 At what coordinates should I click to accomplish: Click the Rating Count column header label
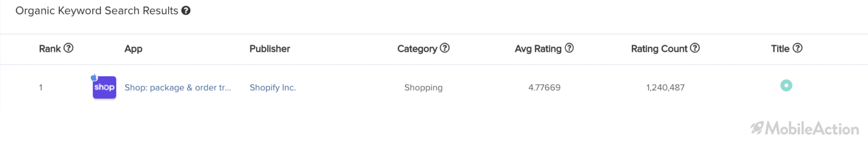click(x=659, y=49)
